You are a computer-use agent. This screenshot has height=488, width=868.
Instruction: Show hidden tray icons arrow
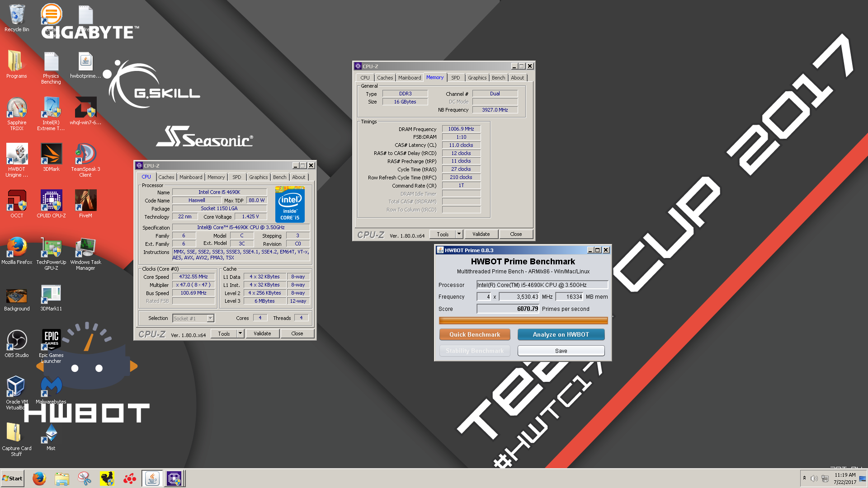[804, 478]
